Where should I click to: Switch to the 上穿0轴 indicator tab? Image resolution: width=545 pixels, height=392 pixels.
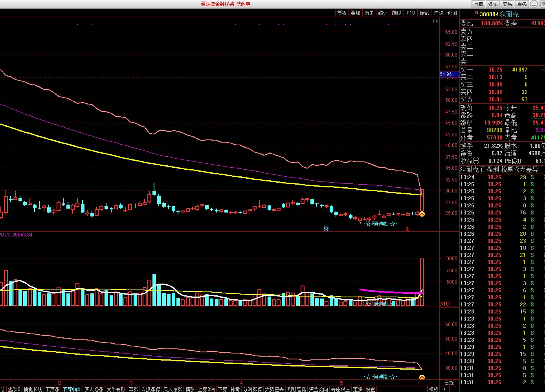207,389
